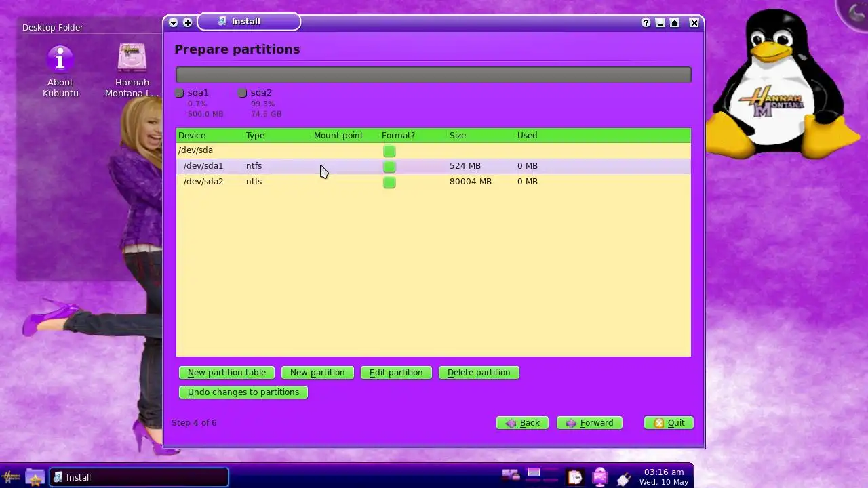Sort by the Device column header
Viewport: 868px width, 488px height.
coord(210,136)
